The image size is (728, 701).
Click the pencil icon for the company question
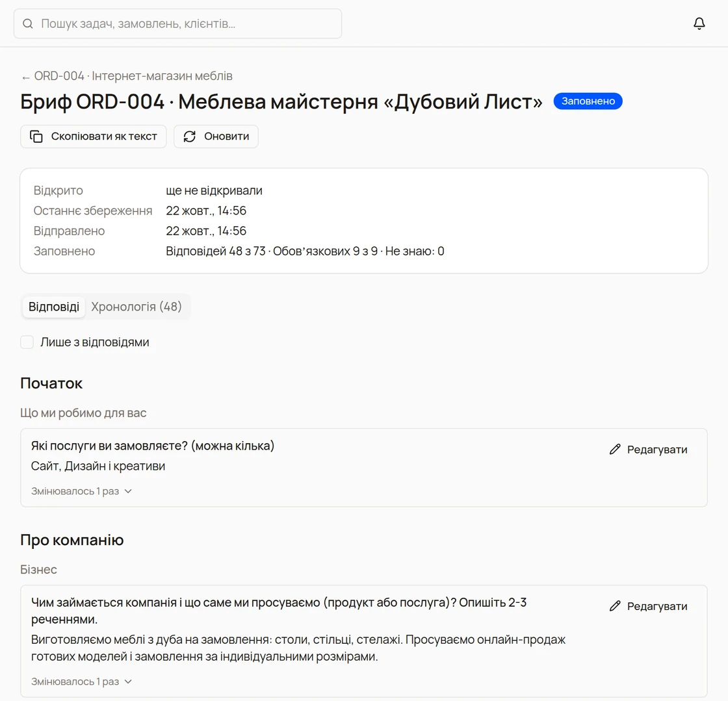pos(615,606)
